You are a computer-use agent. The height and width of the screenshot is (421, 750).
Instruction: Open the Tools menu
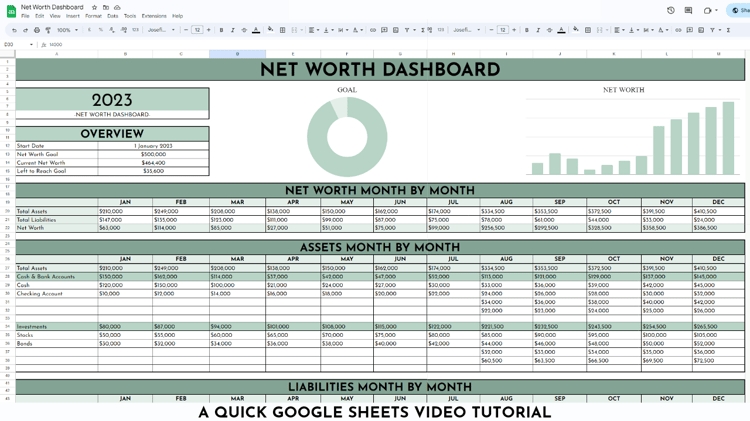[130, 16]
